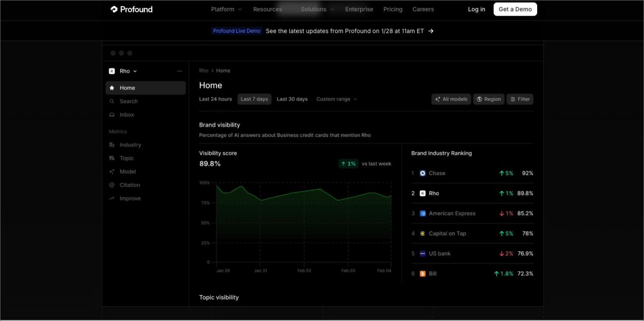Open the All models selector

click(x=451, y=99)
